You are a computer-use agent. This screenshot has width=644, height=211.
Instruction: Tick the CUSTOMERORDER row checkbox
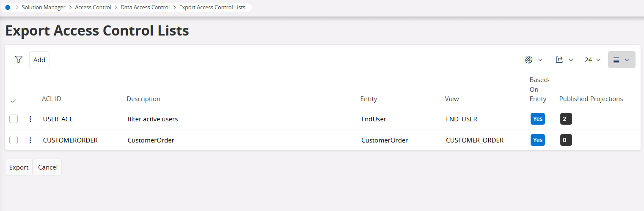tap(14, 140)
